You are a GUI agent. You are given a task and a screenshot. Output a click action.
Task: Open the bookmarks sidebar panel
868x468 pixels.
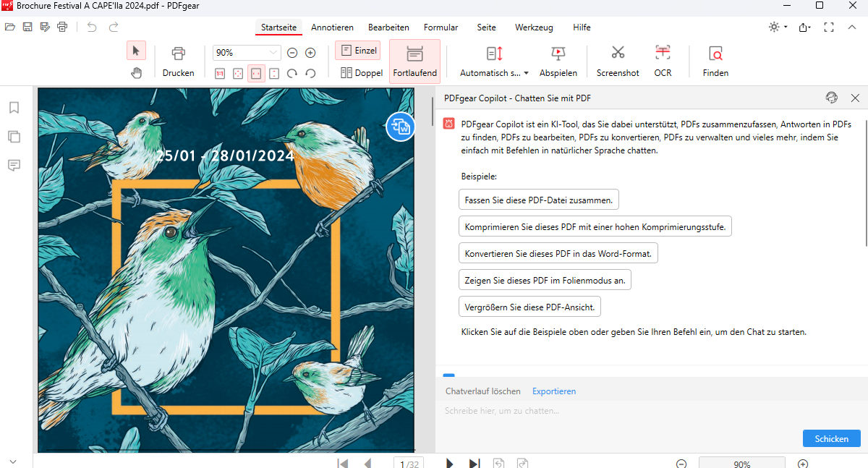14,108
